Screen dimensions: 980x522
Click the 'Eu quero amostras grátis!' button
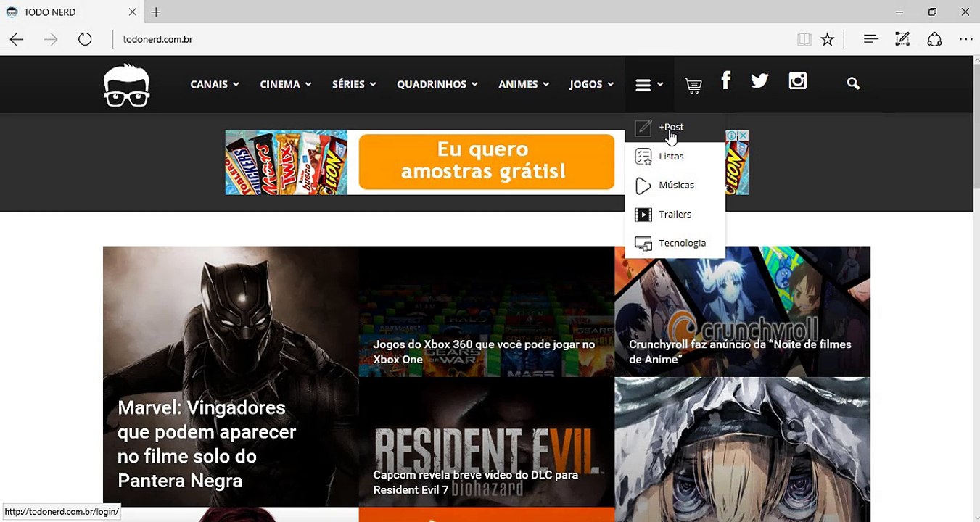pos(486,162)
